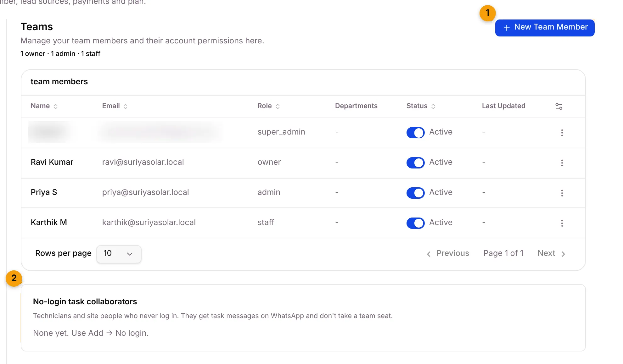Click the Departments column header

point(356,106)
